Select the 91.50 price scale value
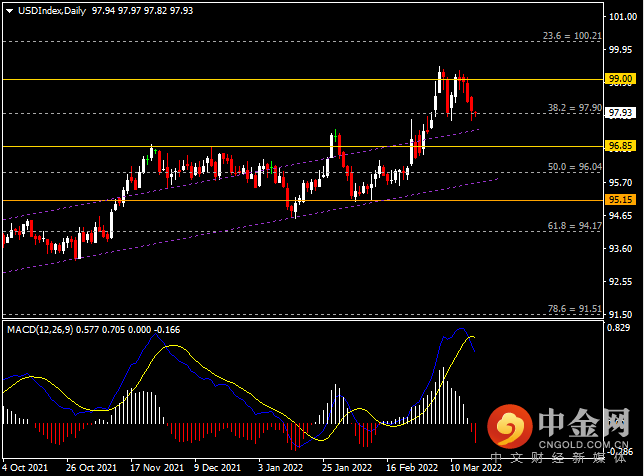This screenshot has width=644, height=476. (620, 315)
